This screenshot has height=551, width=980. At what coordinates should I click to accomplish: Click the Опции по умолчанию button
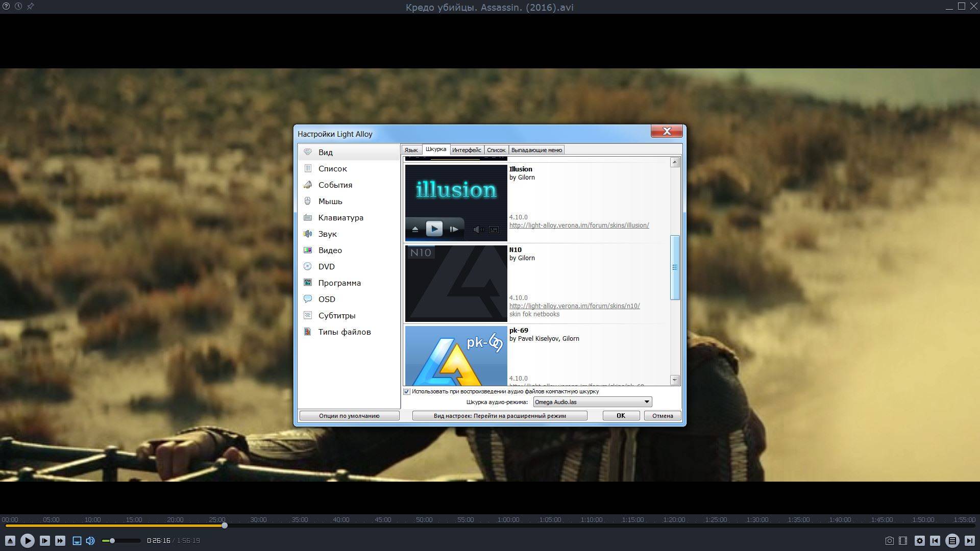(x=349, y=416)
